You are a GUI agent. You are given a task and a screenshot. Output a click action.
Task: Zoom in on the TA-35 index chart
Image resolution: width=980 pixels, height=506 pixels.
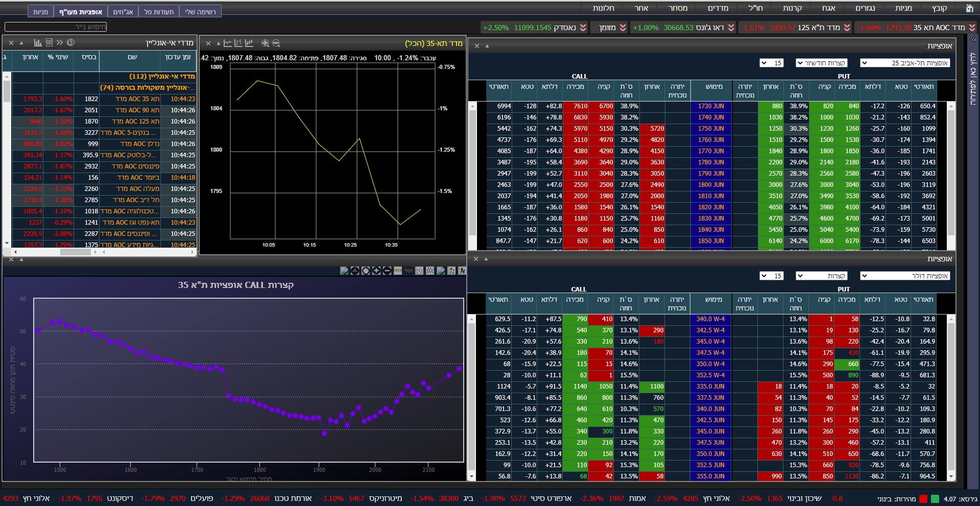265,43
